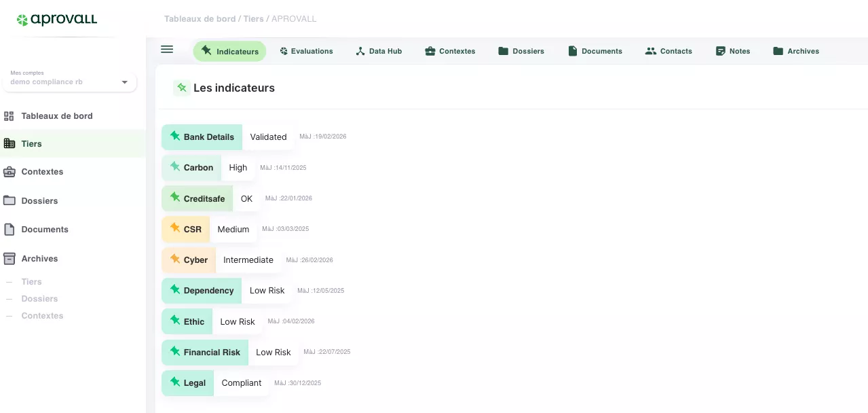Select Tiers in the sidebar menu
The image size is (868, 413).
click(x=31, y=144)
